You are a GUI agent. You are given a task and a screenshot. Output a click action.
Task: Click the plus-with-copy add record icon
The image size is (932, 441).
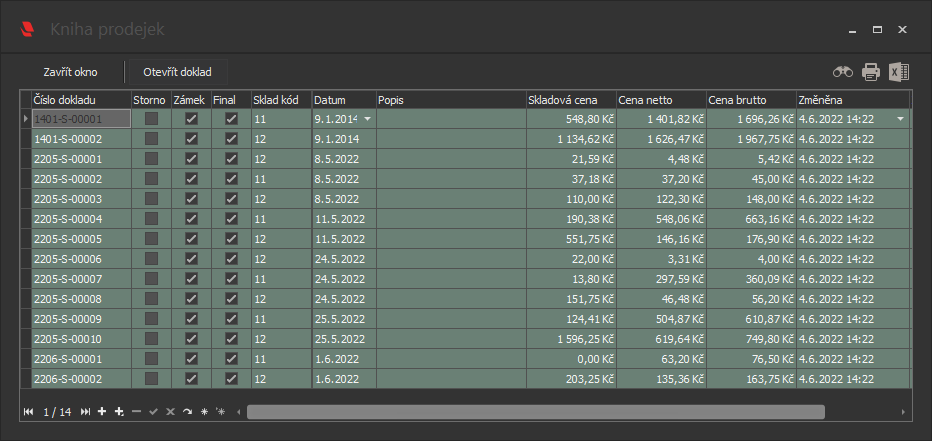(119, 411)
